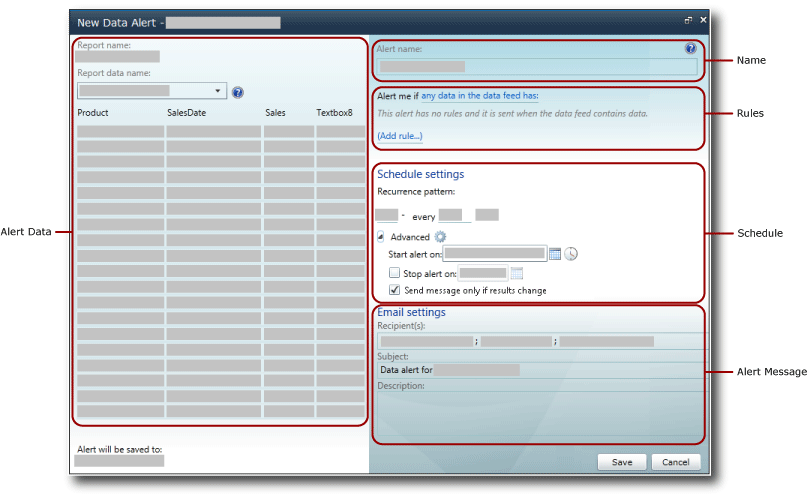Click 'any data in the data feed has' link
This screenshot has width=808, height=498.
480,96
